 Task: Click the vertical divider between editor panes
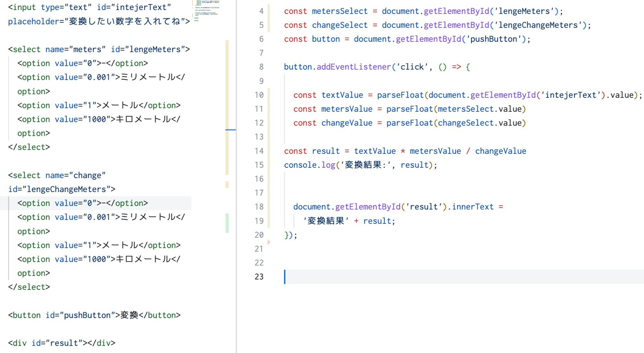coord(236,176)
